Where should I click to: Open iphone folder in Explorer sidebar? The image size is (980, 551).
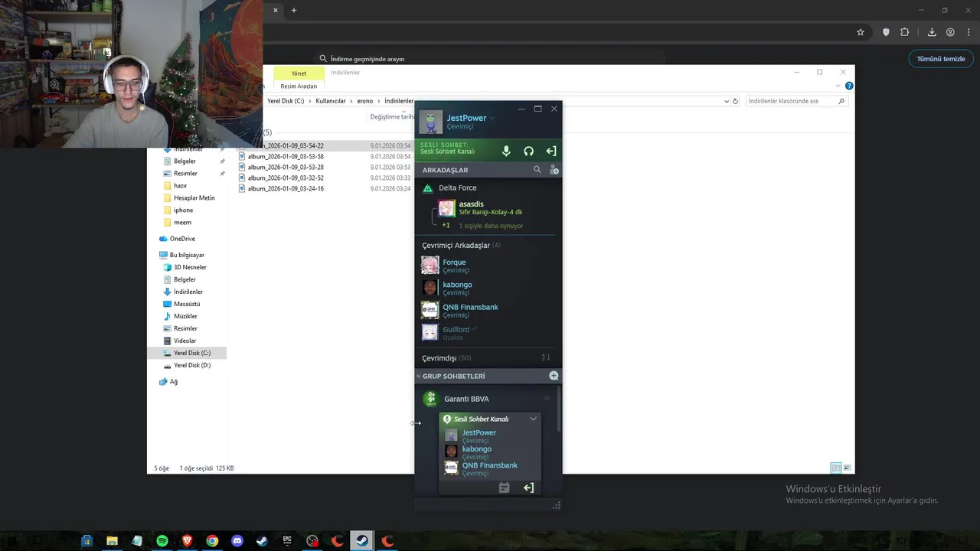[x=183, y=210]
